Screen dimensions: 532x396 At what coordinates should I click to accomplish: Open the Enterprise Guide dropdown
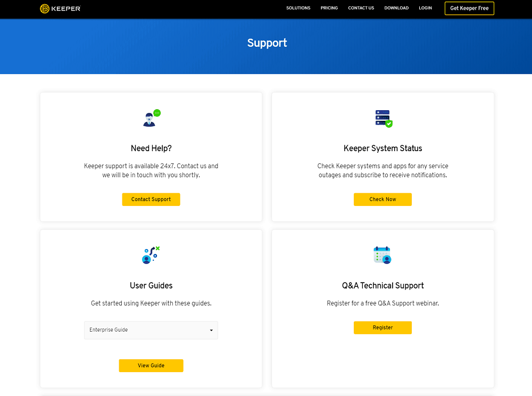click(151, 330)
